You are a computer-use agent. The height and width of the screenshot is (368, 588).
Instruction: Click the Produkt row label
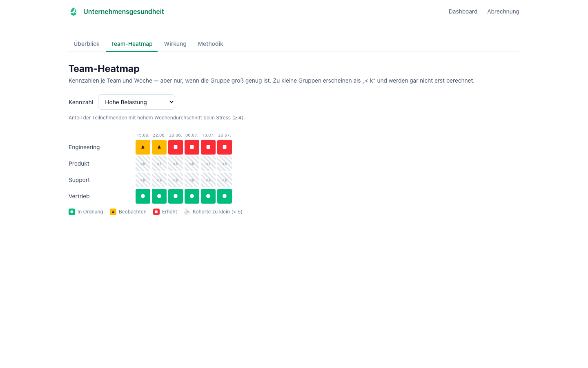79,164
